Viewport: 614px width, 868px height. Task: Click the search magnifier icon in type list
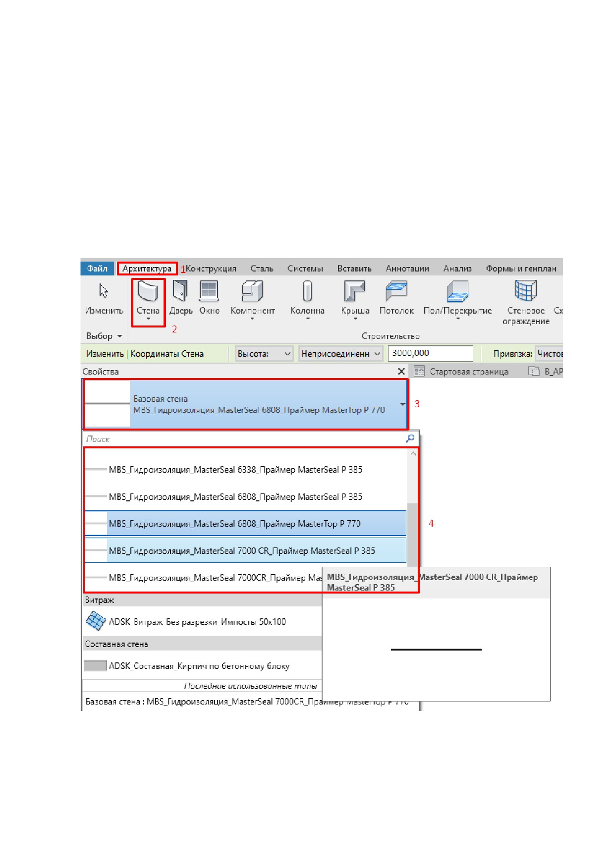pyautogui.click(x=410, y=438)
